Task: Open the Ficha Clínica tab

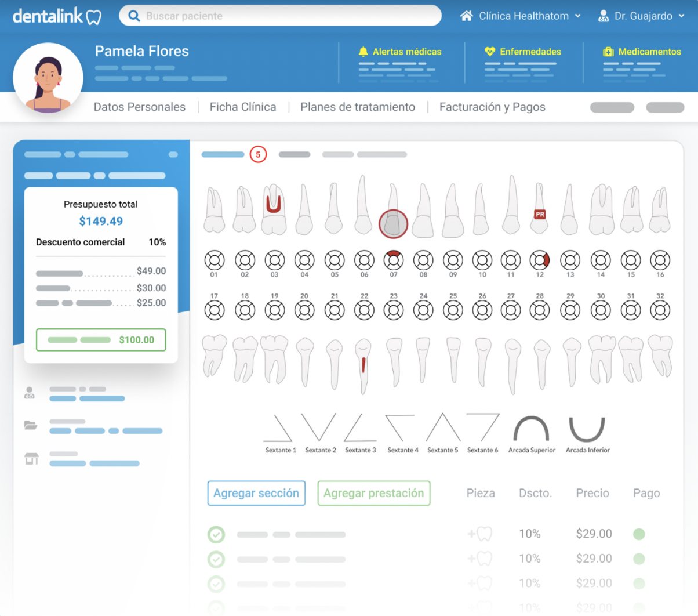Action: pyautogui.click(x=243, y=107)
